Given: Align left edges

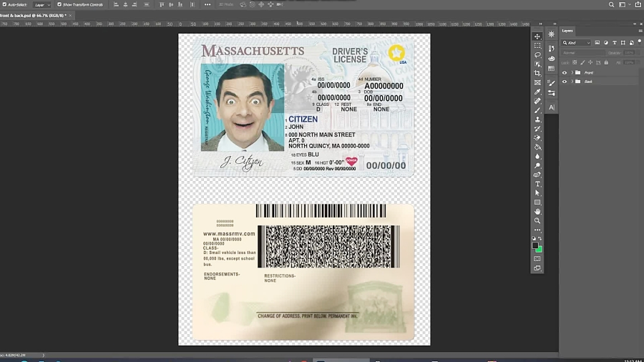Looking at the screenshot, I should pyautogui.click(x=116, y=4).
